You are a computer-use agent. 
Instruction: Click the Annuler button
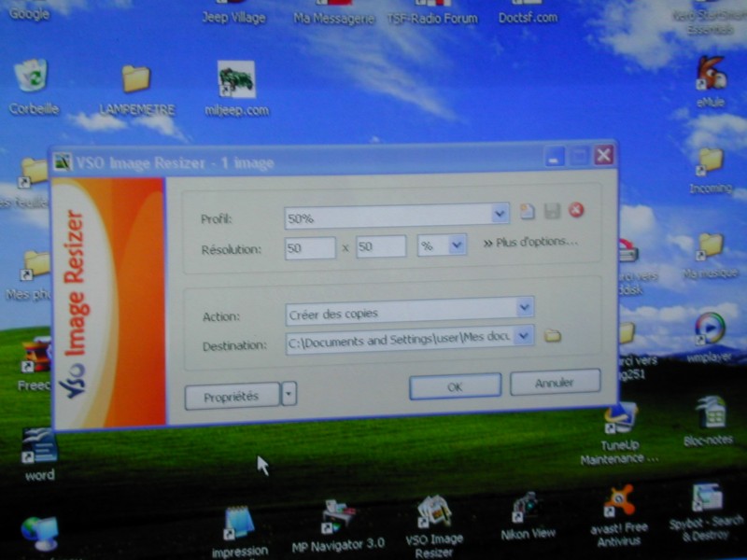555,383
